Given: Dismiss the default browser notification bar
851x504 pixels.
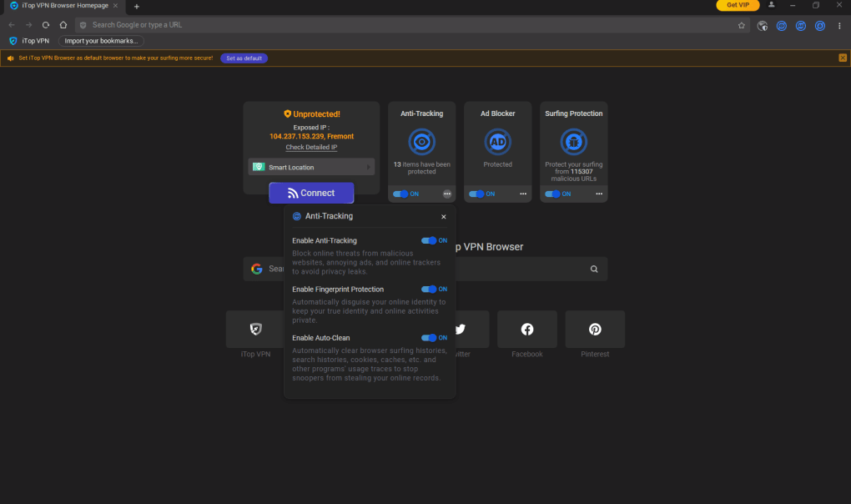Looking at the screenshot, I should click(843, 58).
